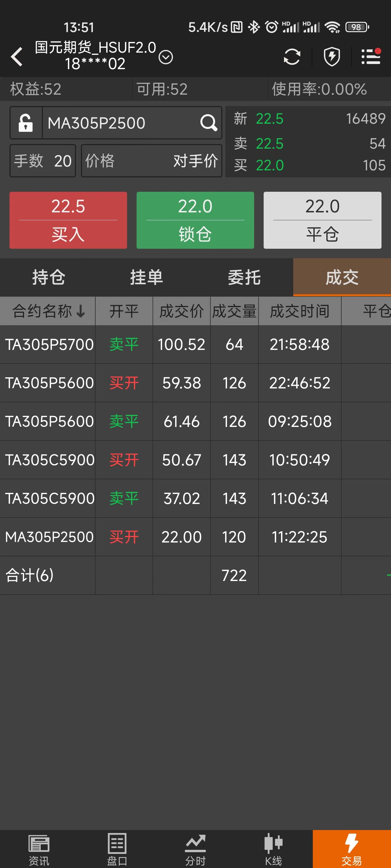Tap the 可用:52 available funds label
The height and width of the screenshot is (868, 391).
[162, 89]
